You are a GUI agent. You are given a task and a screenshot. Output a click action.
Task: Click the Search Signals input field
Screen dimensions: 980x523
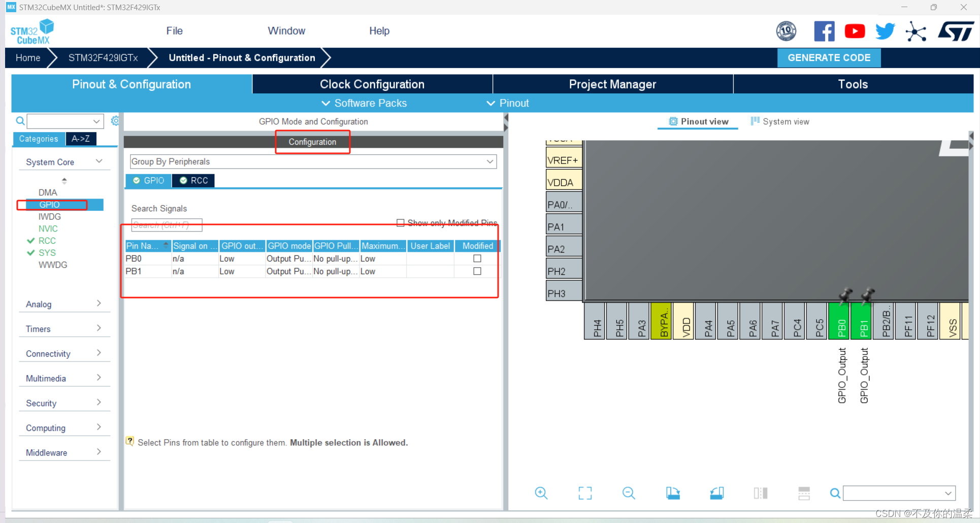click(167, 225)
